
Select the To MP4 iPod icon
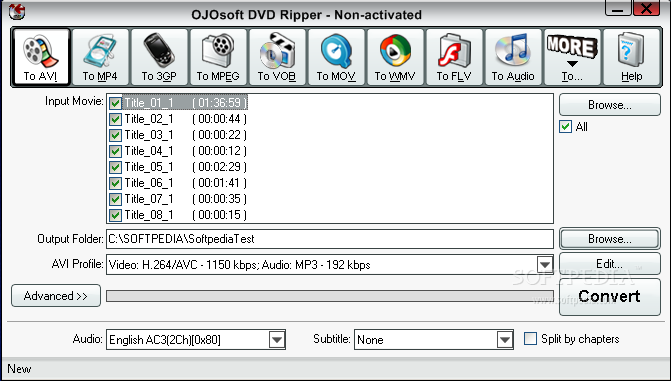(x=100, y=57)
